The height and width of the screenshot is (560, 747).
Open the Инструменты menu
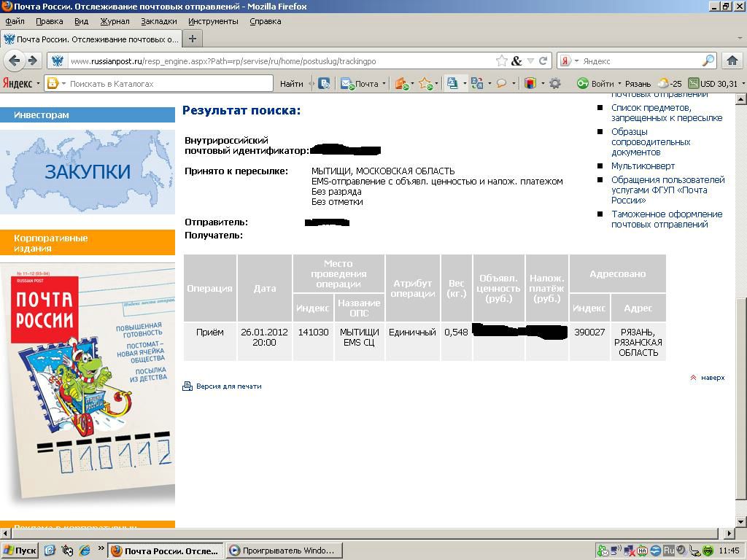[x=213, y=21]
